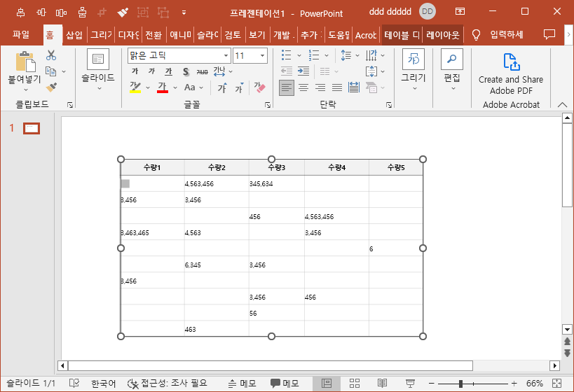This screenshot has height=392, width=574.
Task: Start slide show from status bar
Action: point(410,383)
